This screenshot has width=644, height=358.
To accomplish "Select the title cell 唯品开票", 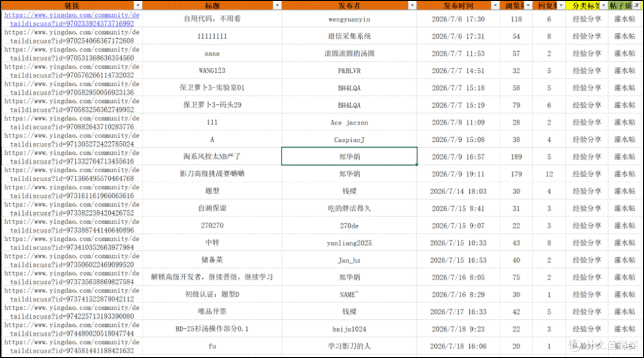I will pyautogui.click(x=212, y=312).
